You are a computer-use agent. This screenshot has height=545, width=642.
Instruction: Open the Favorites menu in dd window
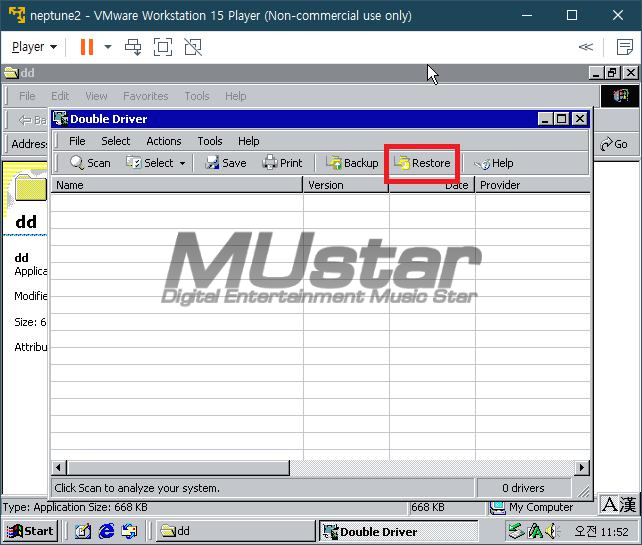click(146, 96)
